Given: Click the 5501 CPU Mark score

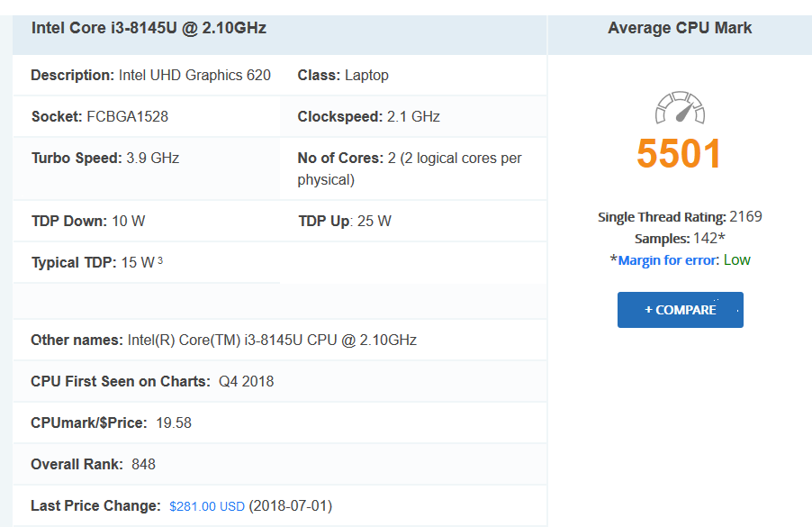Looking at the screenshot, I should click(679, 154).
